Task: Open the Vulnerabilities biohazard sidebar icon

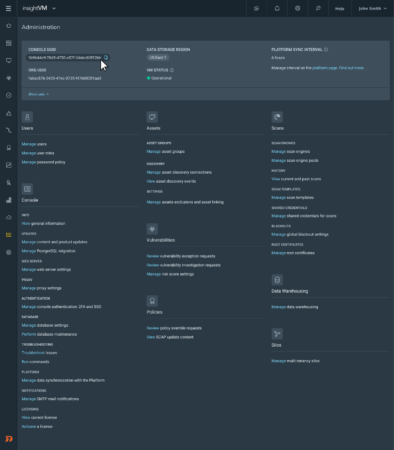Action: click(x=9, y=78)
